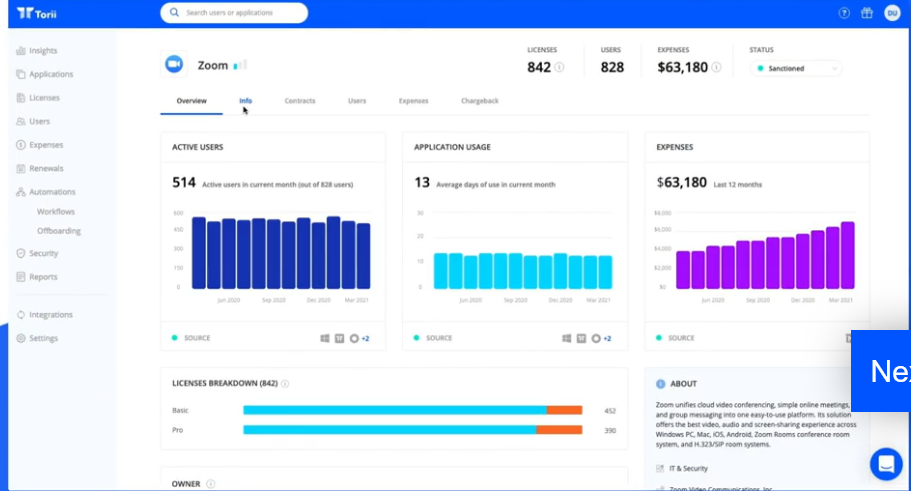Click the circle source icon under Application Usage
This screenshot has height=491, width=911.
tap(596, 338)
